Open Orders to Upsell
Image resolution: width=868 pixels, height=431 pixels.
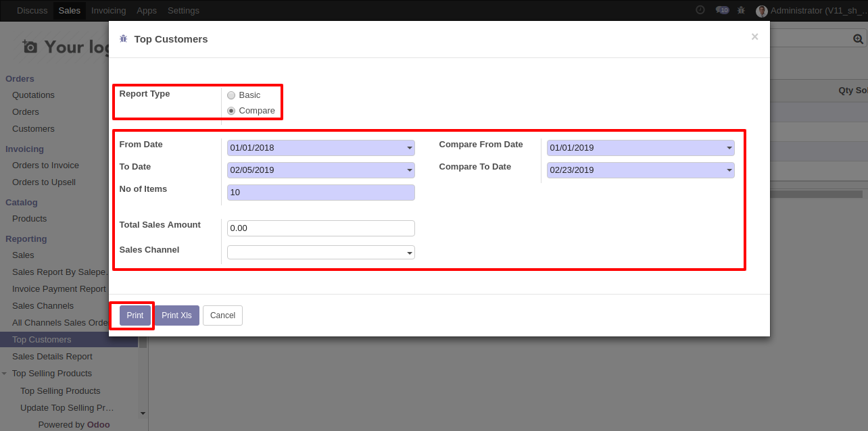(x=44, y=182)
